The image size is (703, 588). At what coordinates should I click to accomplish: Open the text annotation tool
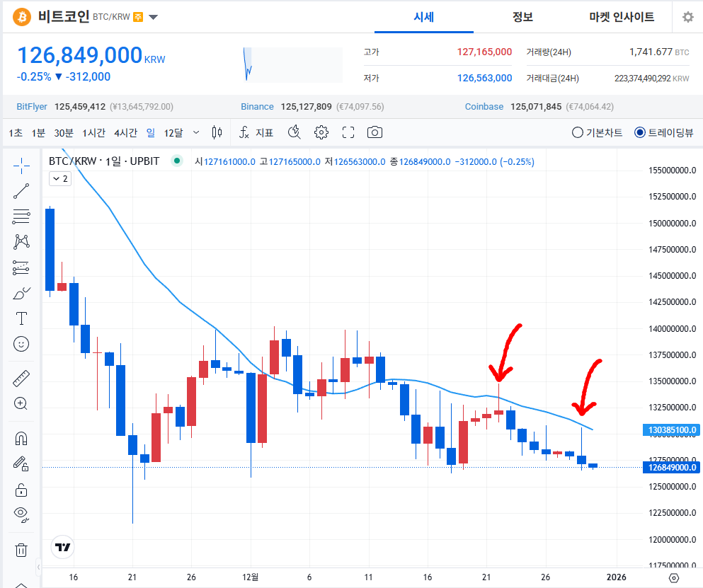21,318
